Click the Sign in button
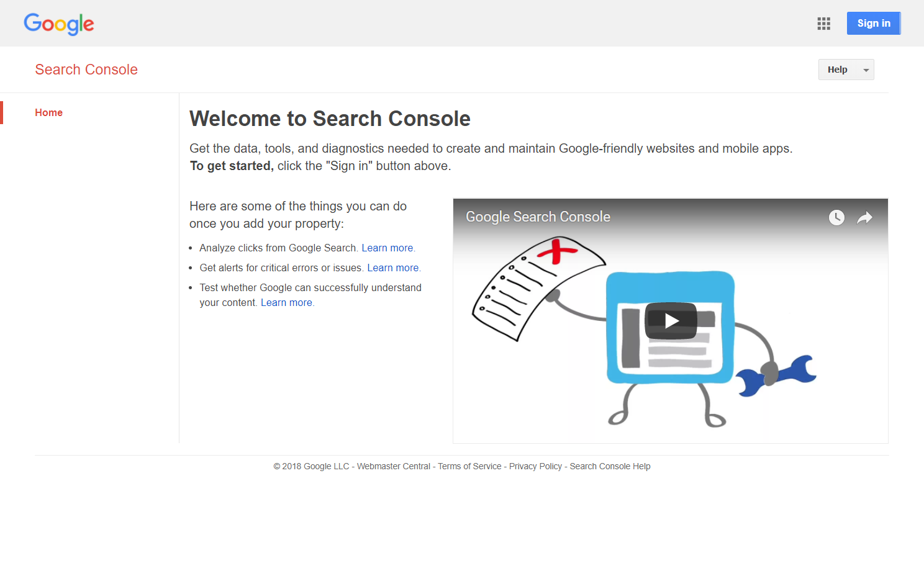Screen dimensions: 924x576 873,24
